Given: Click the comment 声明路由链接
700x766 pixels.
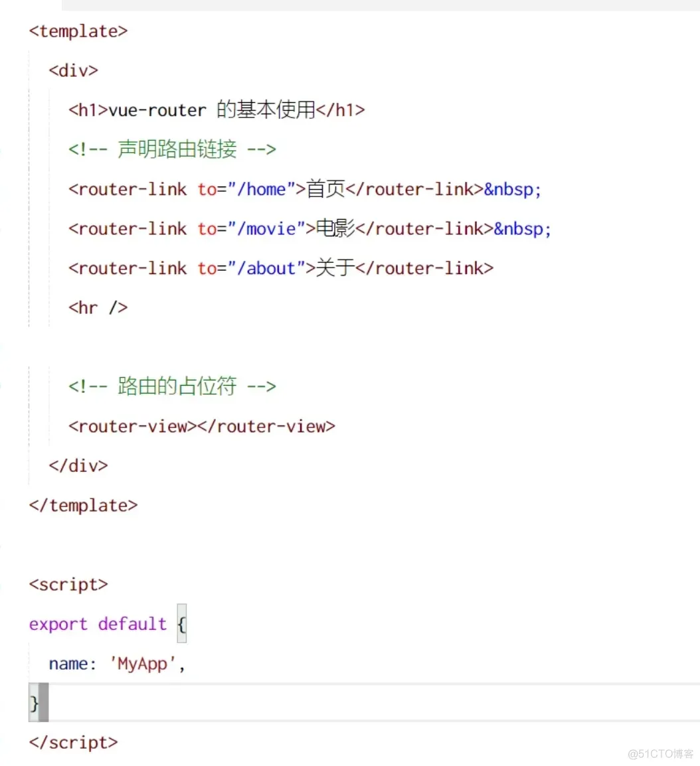Looking at the screenshot, I should tap(172, 149).
